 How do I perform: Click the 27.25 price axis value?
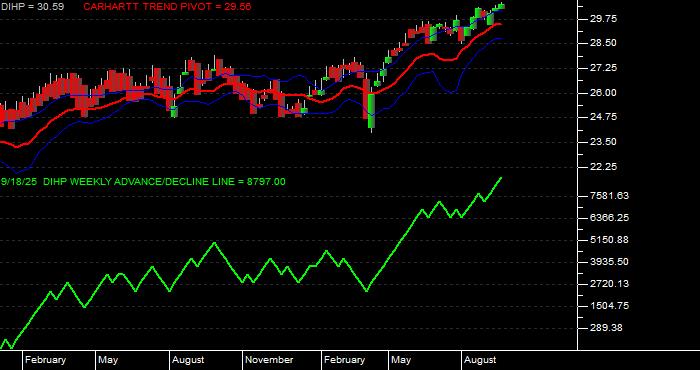point(604,68)
